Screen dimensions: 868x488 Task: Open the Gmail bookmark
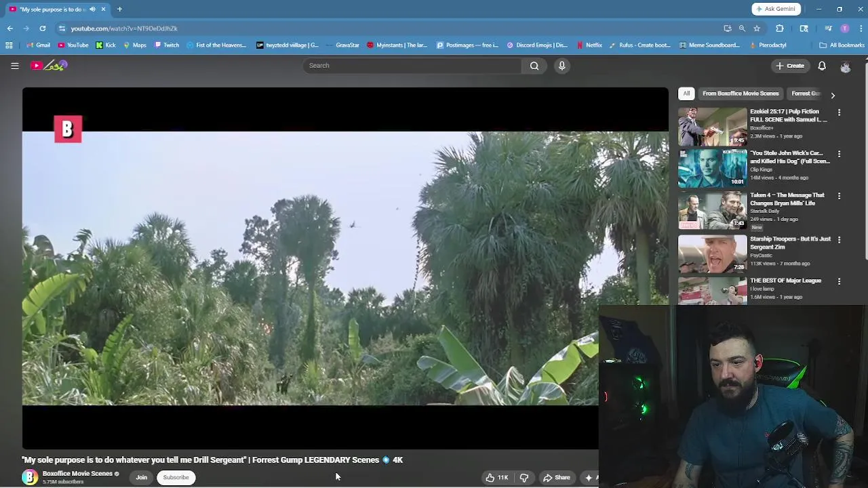click(x=38, y=45)
